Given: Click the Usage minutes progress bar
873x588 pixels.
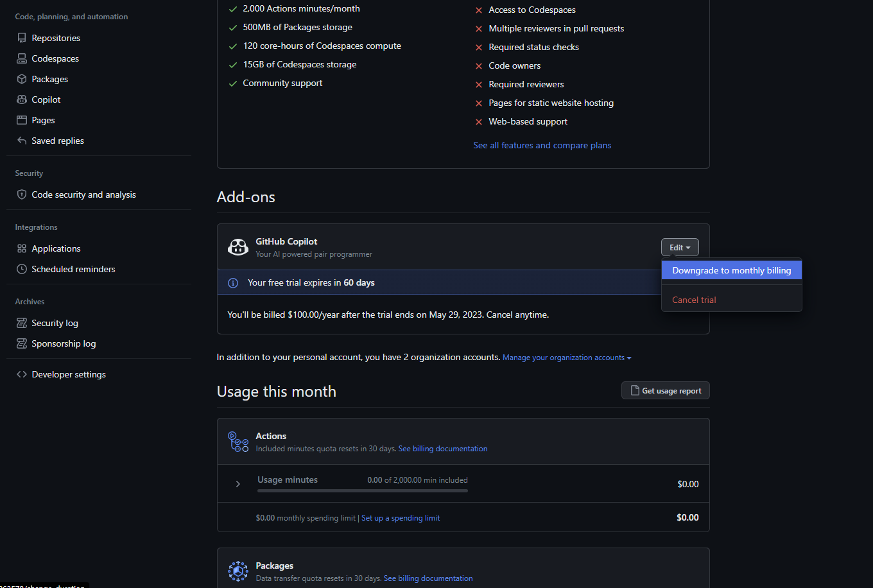Looking at the screenshot, I should coord(363,491).
